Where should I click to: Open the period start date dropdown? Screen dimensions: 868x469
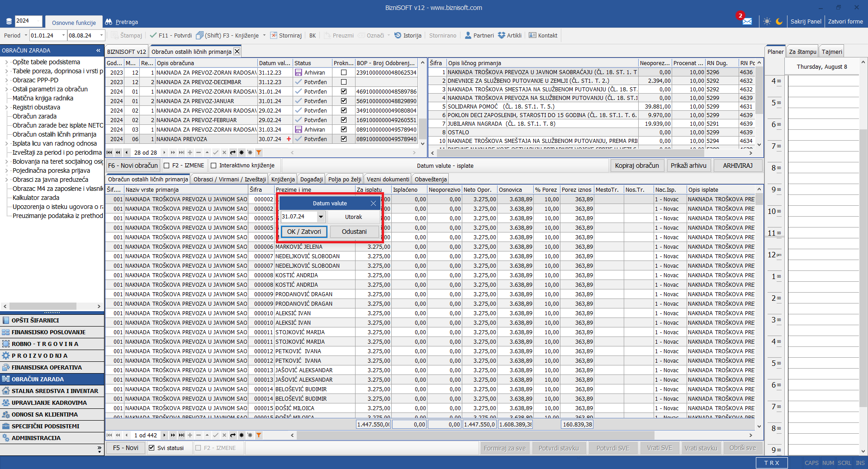coord(63,35)
